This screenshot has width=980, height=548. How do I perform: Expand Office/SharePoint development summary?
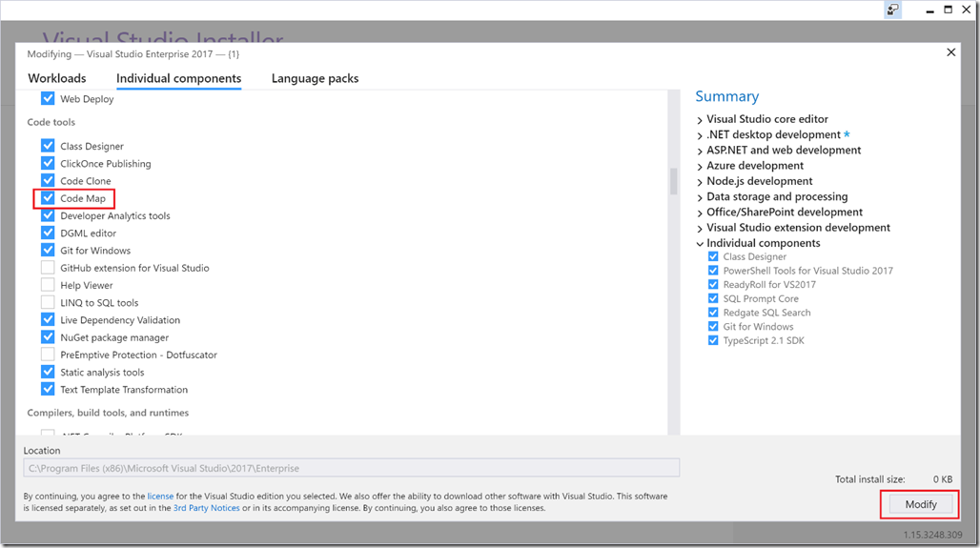click(x=700, y=213)
